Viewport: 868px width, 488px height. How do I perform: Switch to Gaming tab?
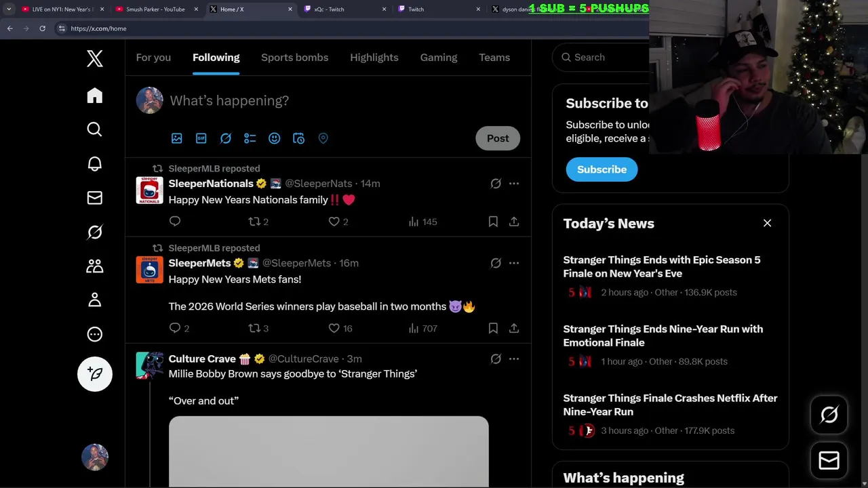pyautogui.click(x=439, y=58)
